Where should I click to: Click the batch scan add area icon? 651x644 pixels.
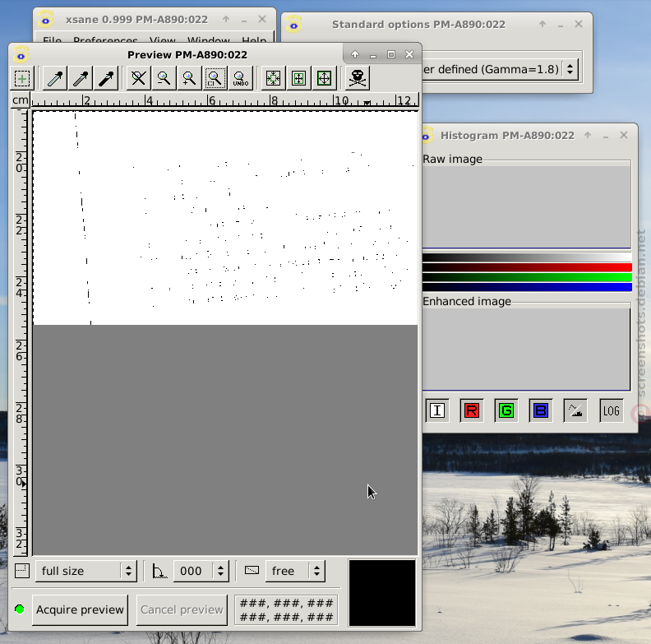(x=22, y=78)
